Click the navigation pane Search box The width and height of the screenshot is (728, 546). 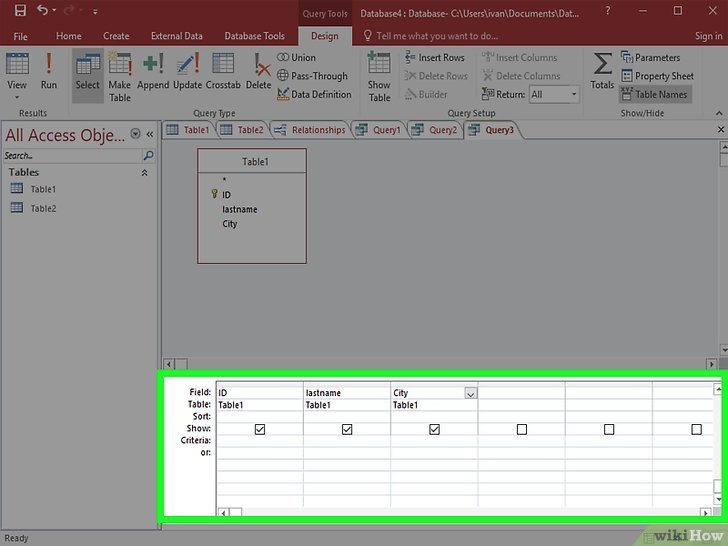click(73, 156)
